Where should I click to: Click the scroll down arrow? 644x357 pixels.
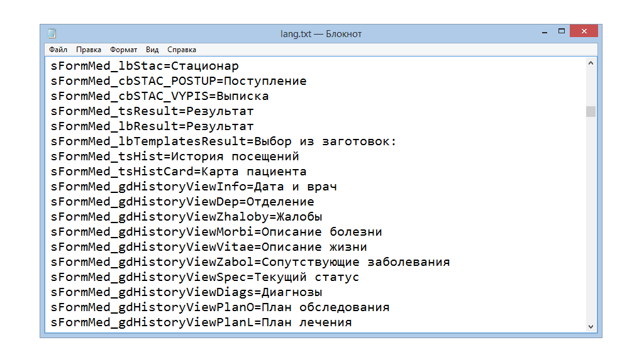591,326
